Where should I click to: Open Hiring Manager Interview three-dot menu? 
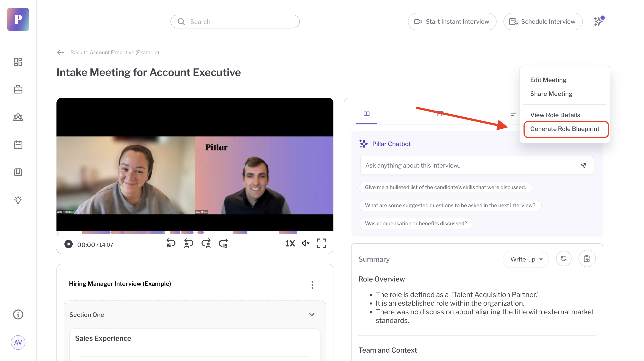[312, 285]
